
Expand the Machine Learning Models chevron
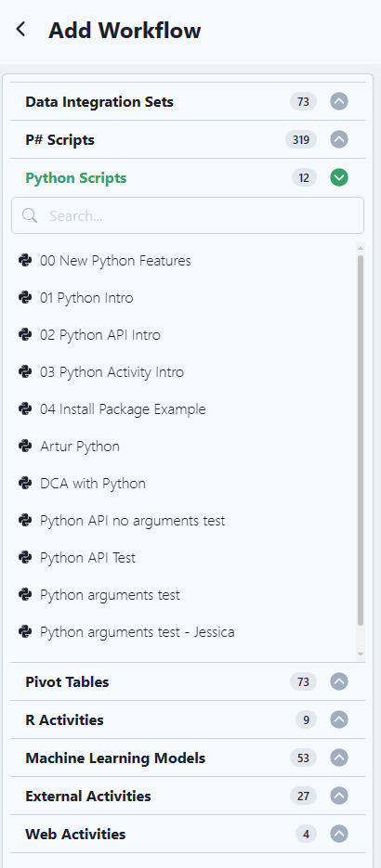[339, 758]
